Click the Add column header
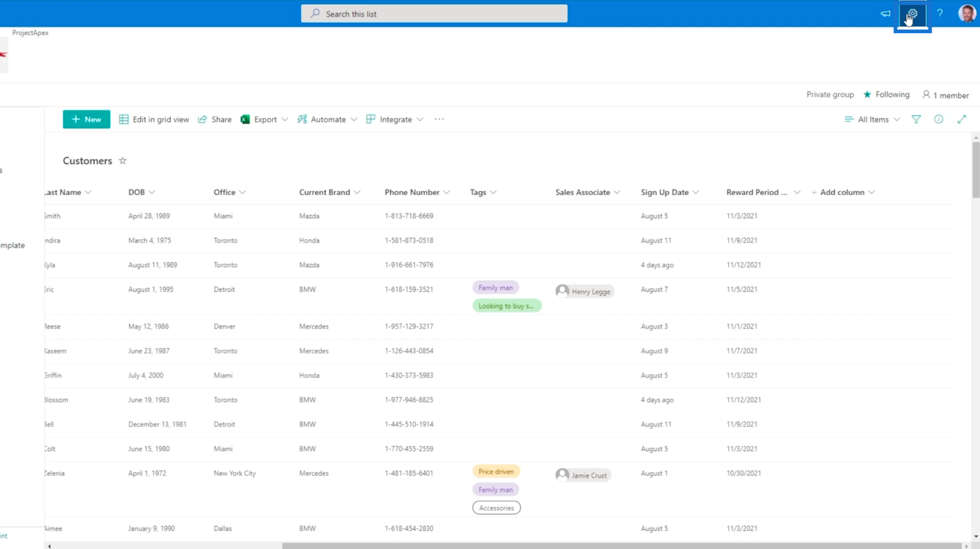 point(843,192)
